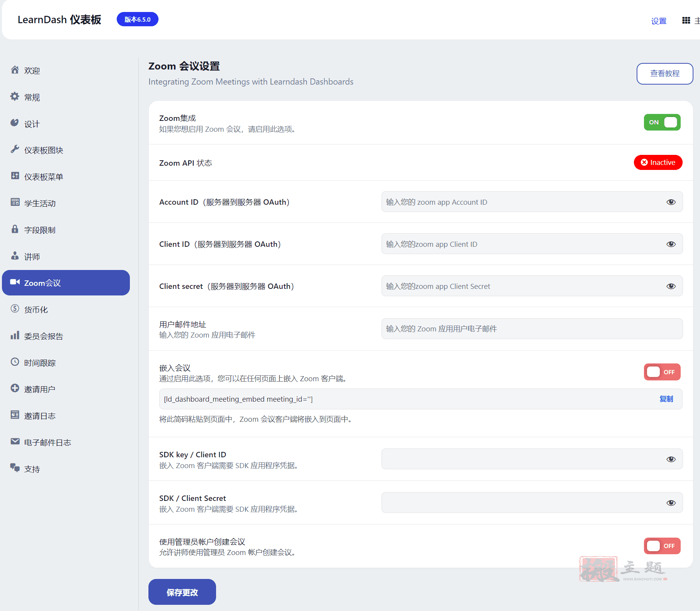Click the red Inactive status badge
Viewport: 700px width, 611px height.
click(x=658, y=162)
